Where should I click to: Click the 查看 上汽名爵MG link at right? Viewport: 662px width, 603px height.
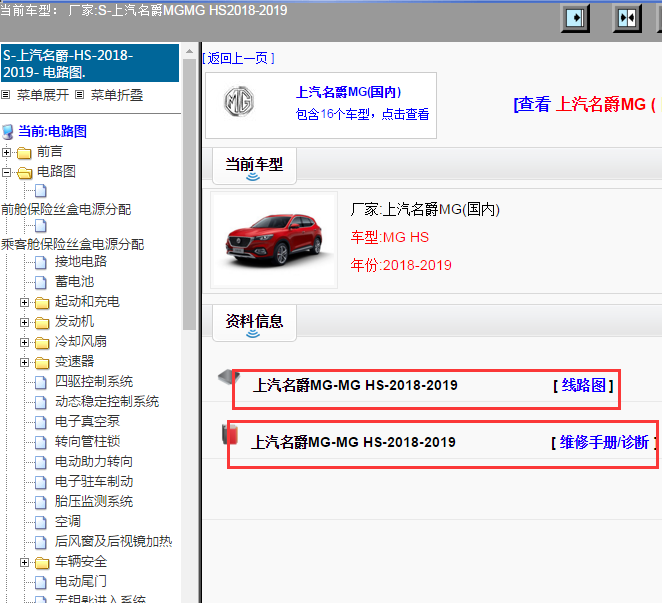(x=587, y=104)
